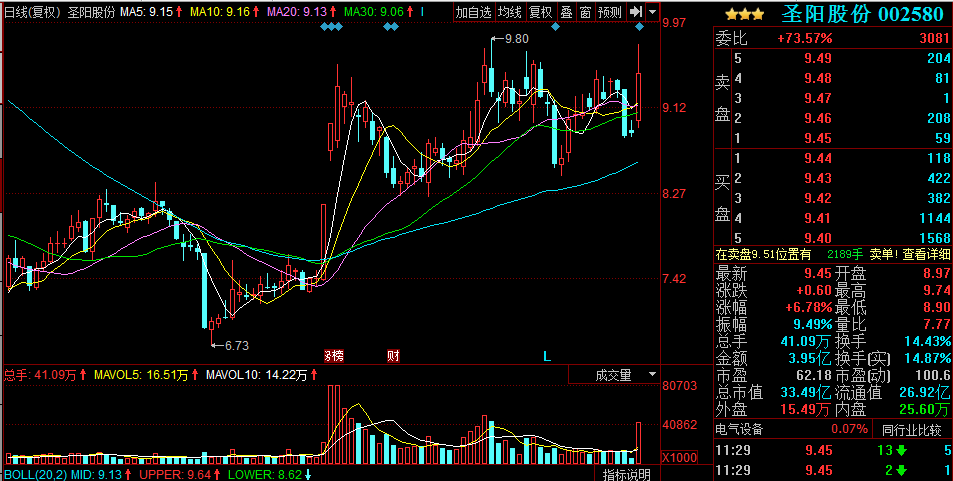
Task: Open 同行业比较 industry comparison
Action: pos(912,429)
